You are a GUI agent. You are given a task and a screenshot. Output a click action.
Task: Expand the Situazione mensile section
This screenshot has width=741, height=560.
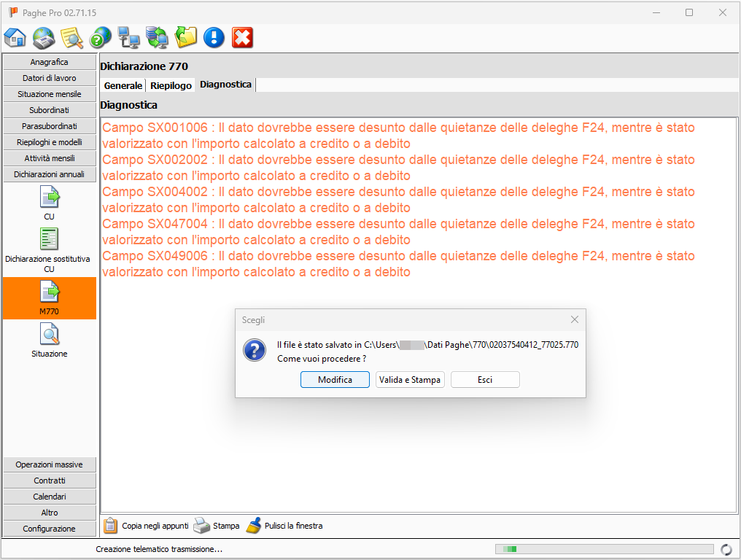pyautogui.click(x=50, y=94)
